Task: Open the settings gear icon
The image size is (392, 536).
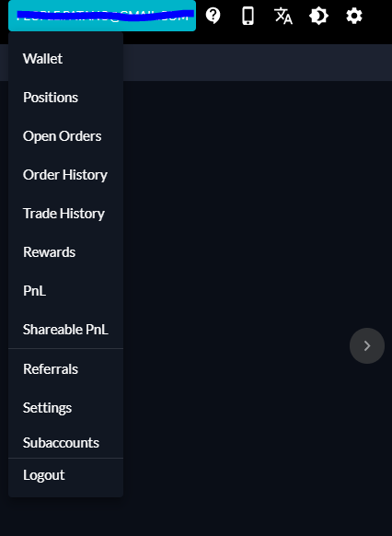Action: click(x=354, y=16)
